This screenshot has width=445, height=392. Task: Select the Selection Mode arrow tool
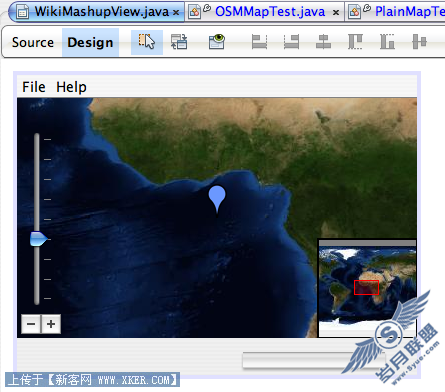click(x=147, y=42)
